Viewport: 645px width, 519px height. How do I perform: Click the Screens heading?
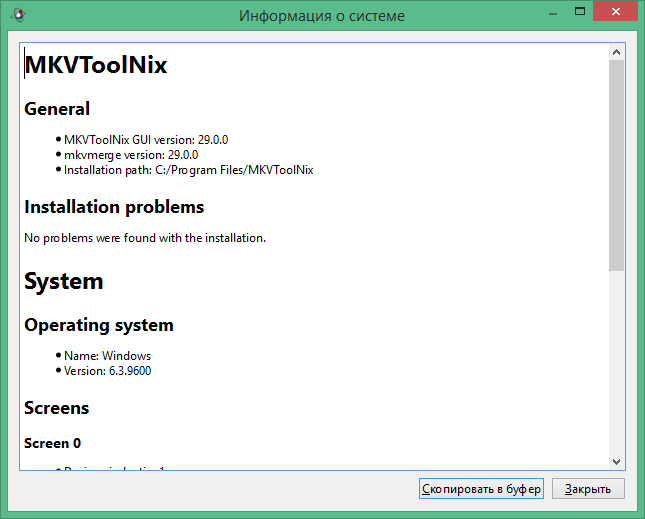(x=56, y=408)
